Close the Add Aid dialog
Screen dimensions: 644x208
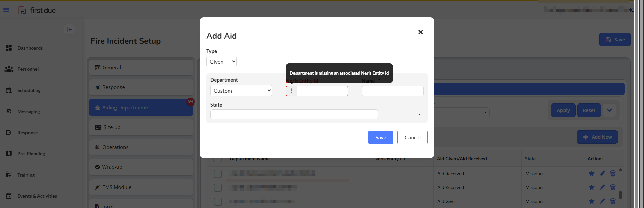tap(420, 32)
